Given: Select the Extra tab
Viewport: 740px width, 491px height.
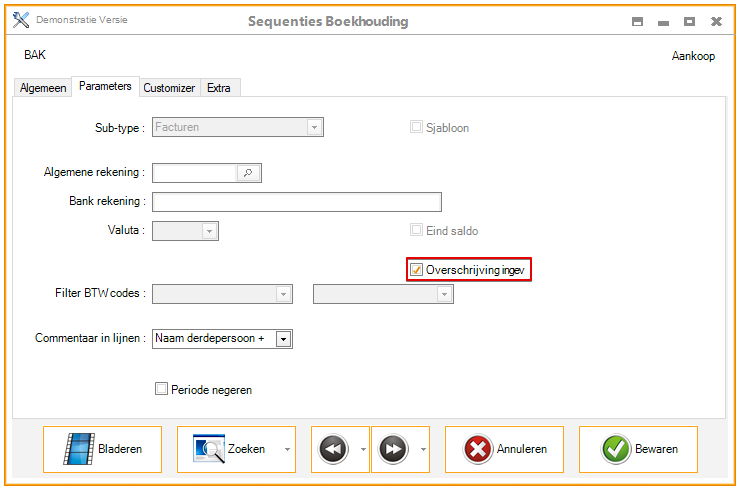Looking at the screenshot, I should [x=219, y=88].
